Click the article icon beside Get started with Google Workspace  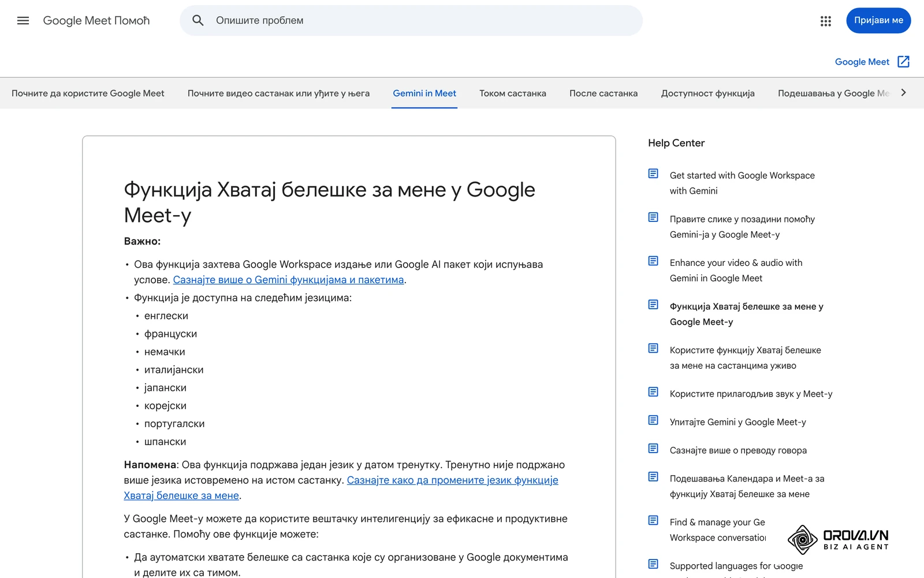(x=653, y=173)
